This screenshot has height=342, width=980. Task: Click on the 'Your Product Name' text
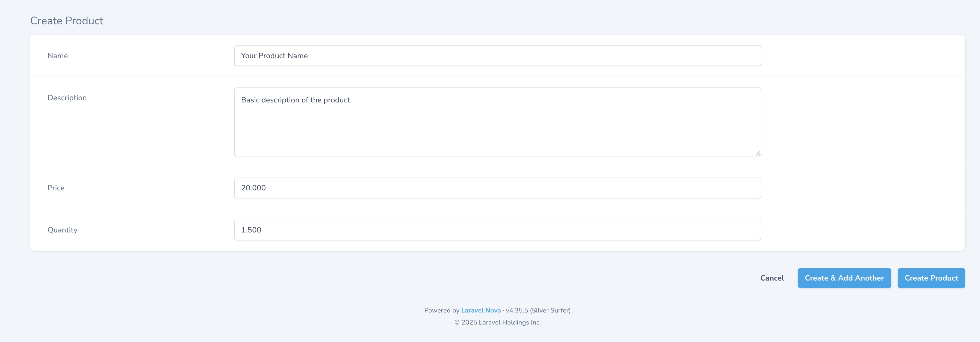[x=274, y=55]
